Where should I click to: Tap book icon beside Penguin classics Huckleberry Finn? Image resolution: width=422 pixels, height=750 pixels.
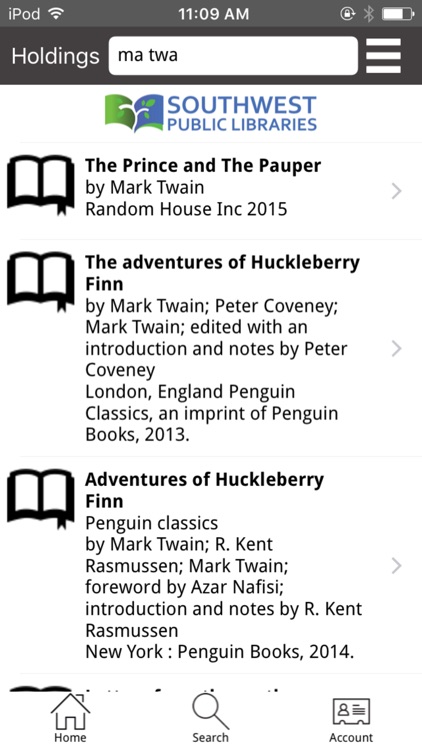click(x=41, y=499)
